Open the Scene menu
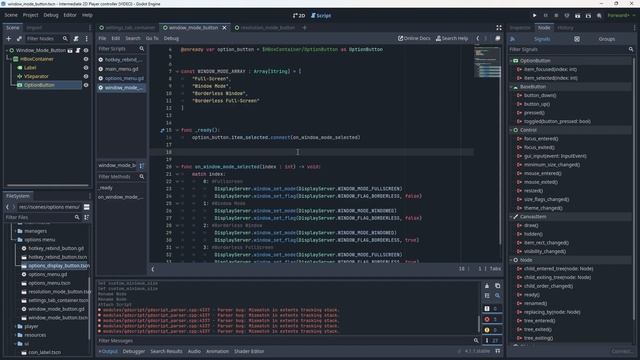Image resolution: width=640 pixels, height=360 pixels. tap(11, 15)
